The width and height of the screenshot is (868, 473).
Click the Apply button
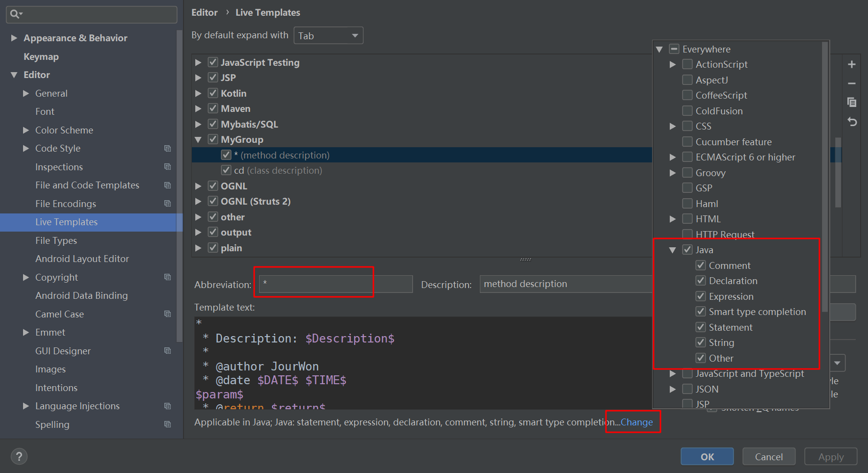click(831, 456)
